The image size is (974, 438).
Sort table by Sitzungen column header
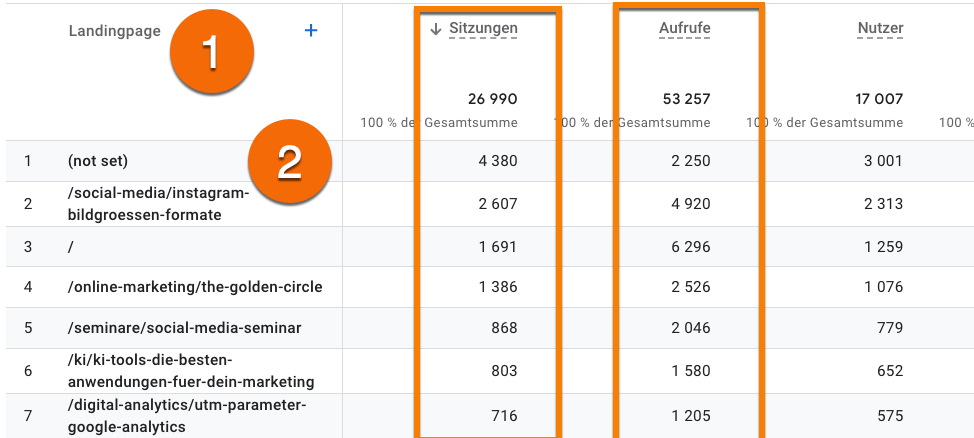tap(483, 29)
